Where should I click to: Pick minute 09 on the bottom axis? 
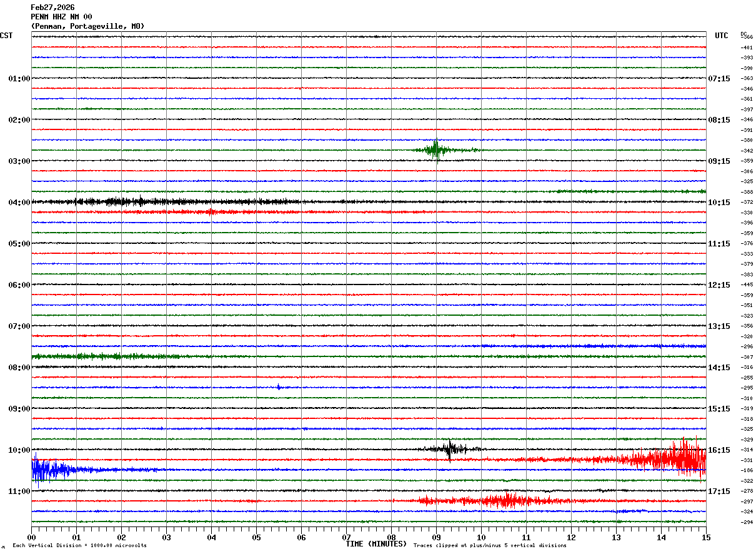[436, 537]
